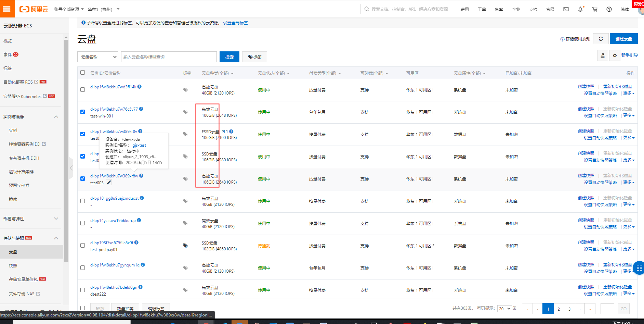
Task: Open the notifications bell
Action: pos(580,9)
